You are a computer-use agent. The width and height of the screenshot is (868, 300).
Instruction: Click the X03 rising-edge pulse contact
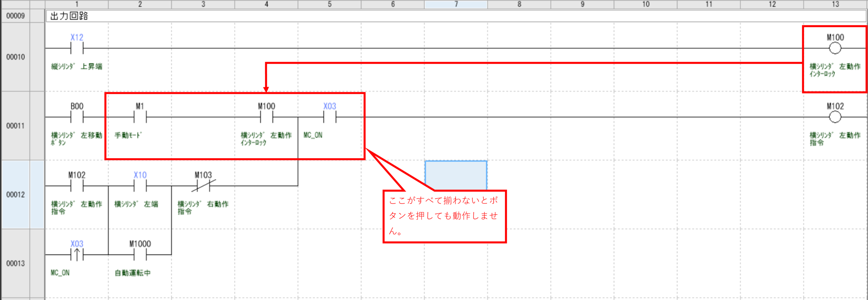(77, 255)
